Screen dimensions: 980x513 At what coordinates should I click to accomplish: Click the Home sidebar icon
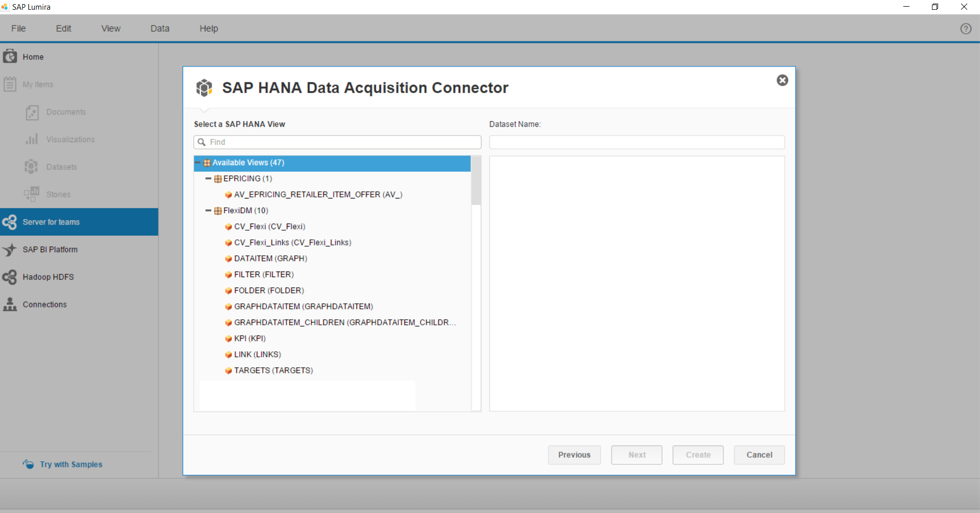click(x=10, y=56)
